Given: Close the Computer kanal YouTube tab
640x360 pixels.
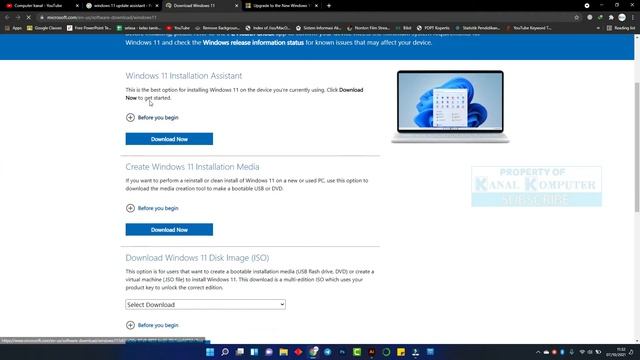Looking at the screenshot, I should [77, 6].
